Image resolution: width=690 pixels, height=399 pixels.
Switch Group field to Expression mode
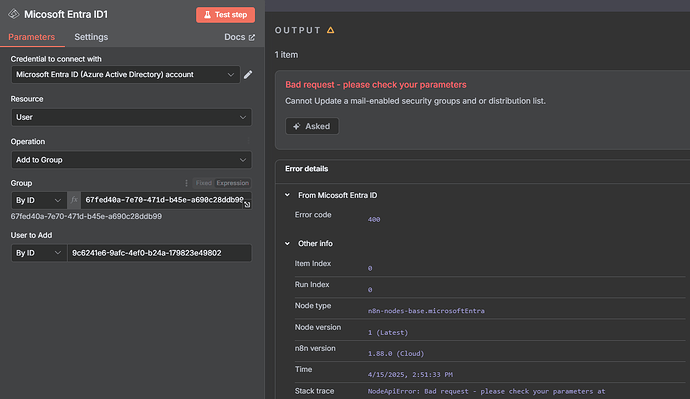click(232, 183)
